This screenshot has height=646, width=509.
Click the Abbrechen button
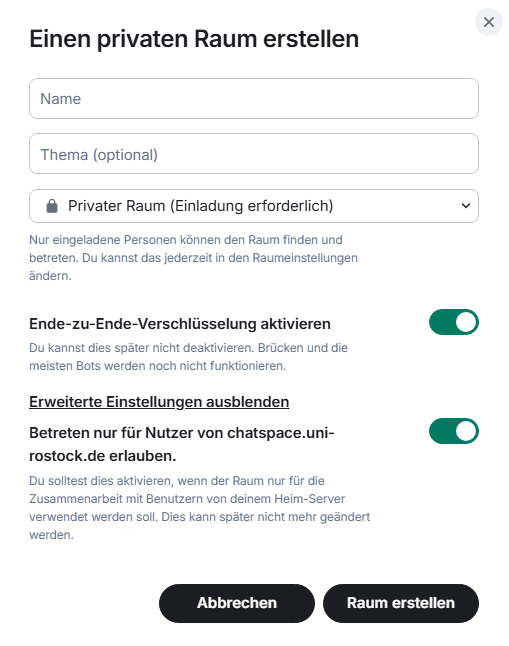coord(237,603)
